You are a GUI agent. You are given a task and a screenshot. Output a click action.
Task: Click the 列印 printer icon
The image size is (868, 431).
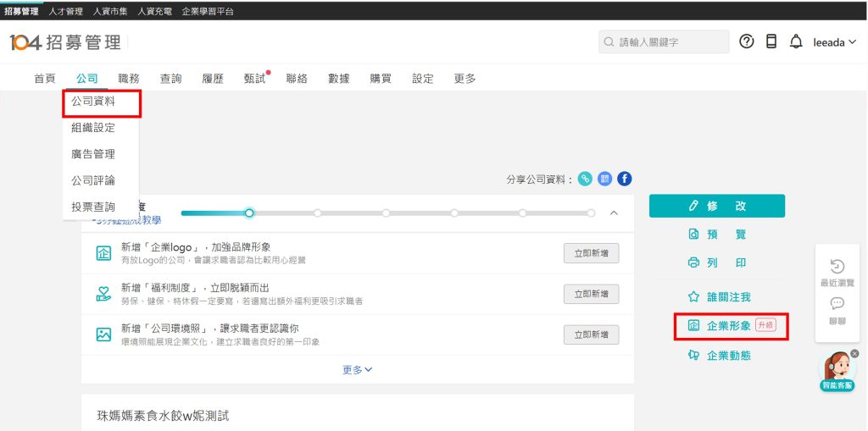coord(693,262)
